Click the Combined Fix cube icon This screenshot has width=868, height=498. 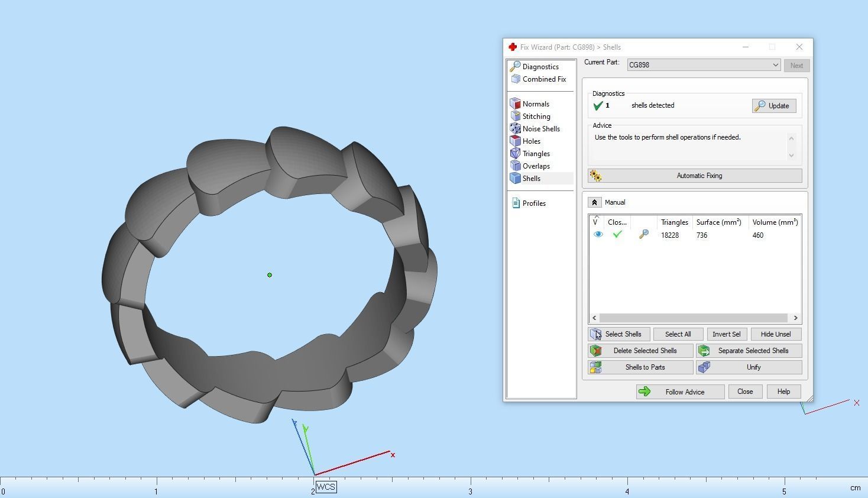(x=515, y=79)
